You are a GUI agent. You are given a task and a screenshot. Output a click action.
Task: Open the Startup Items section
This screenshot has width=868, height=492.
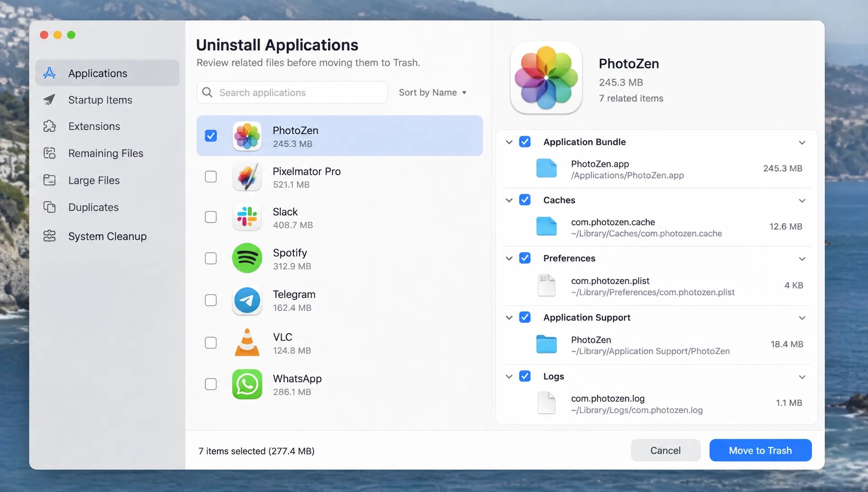pos(108,100)
